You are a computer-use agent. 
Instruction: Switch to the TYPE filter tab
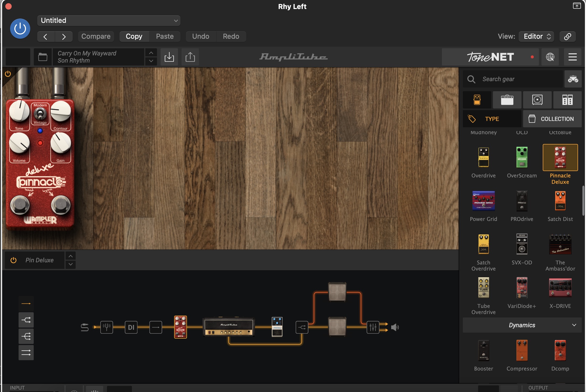[x=492, y=119]
